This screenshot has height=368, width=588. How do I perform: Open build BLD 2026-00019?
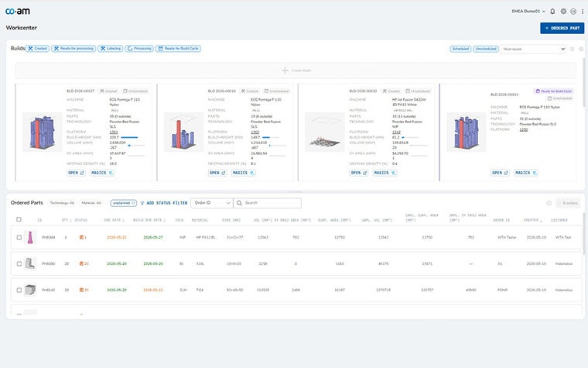[x=217, y=173]
